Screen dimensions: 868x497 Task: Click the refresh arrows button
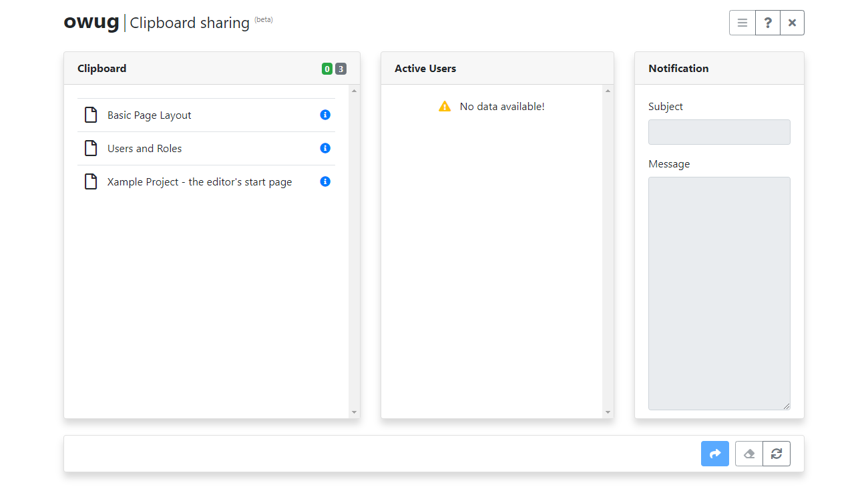click(777, 454)
